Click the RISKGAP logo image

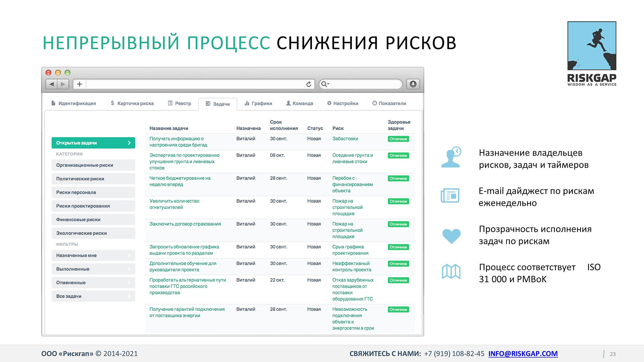click(x=592, y=54)
